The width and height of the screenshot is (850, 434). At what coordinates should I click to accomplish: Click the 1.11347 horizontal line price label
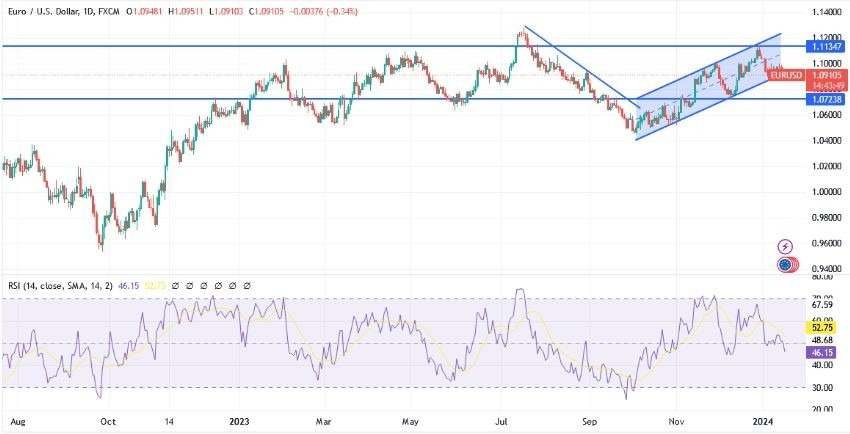pos(827,47)
